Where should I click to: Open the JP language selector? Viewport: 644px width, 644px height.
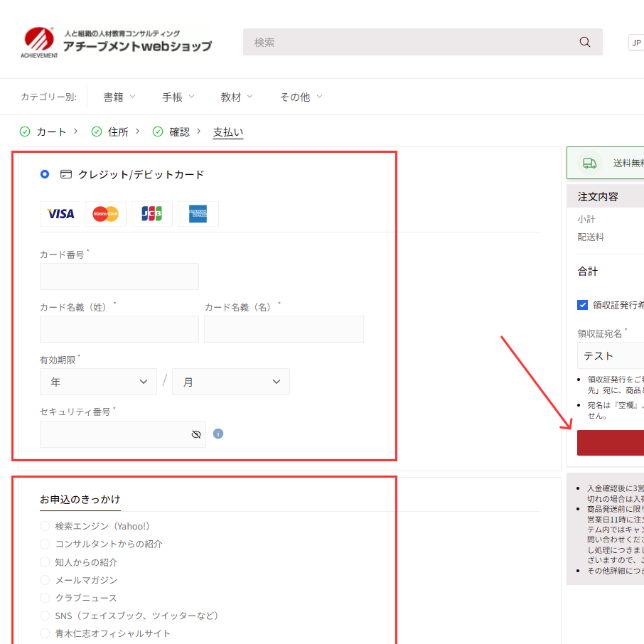tap(636, 43)
